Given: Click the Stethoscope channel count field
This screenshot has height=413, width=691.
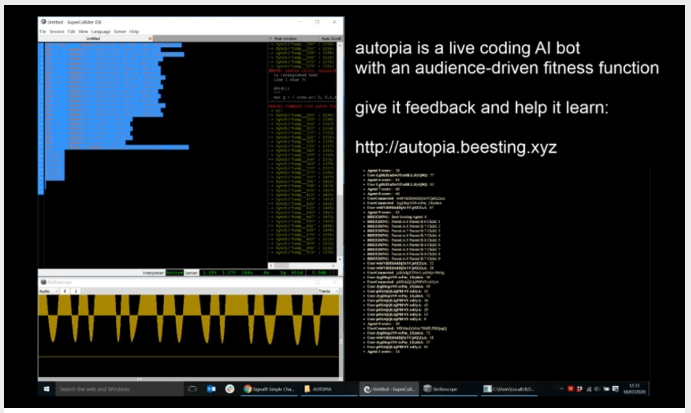Looking at the screenshot, I should (x=75, y=291).
